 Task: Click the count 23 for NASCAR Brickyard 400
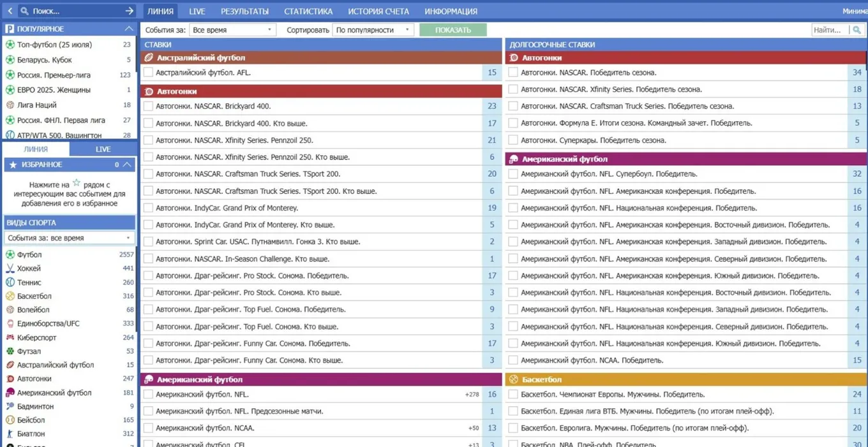tap(491, 106)
